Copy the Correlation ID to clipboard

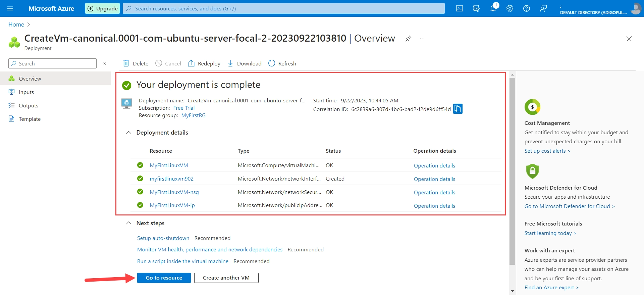(x=458, y=109)
